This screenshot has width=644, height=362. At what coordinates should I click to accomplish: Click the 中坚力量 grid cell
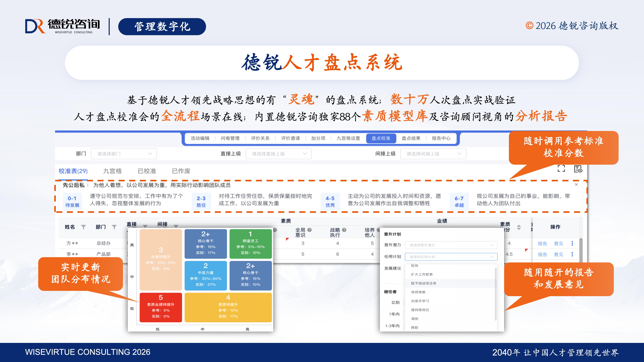point(206,276)
